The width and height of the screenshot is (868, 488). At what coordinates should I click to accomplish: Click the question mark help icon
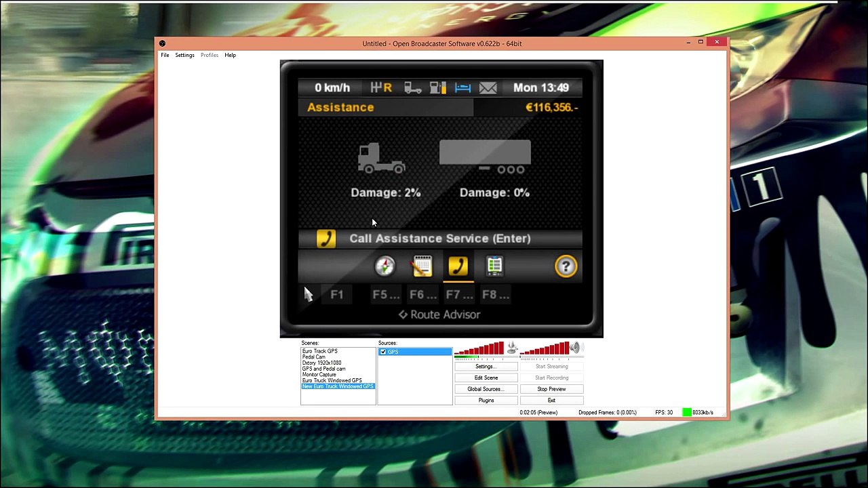566,266
